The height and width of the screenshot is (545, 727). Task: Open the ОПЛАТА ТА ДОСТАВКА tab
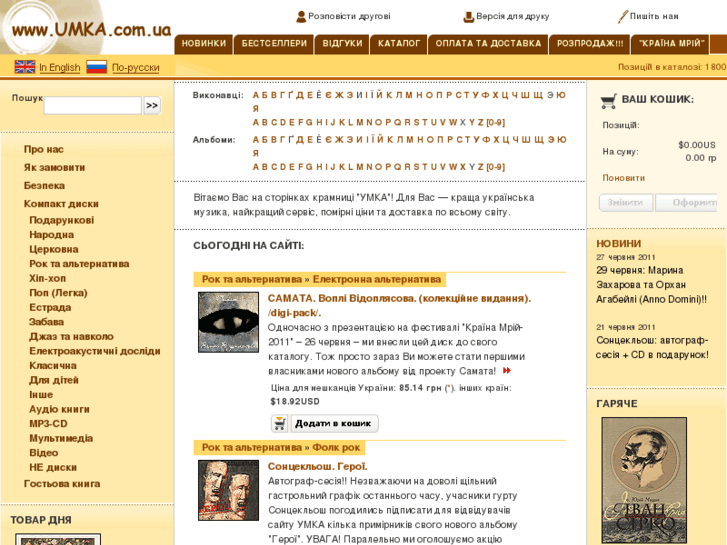488,44
